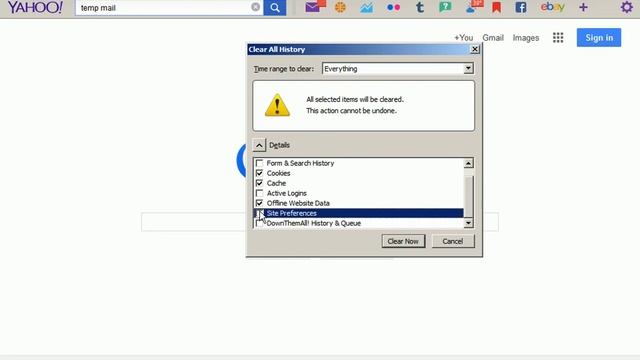Click the blue search magnifier button
Viewport: 640px width, 360px height.
[x=275, y=7]
